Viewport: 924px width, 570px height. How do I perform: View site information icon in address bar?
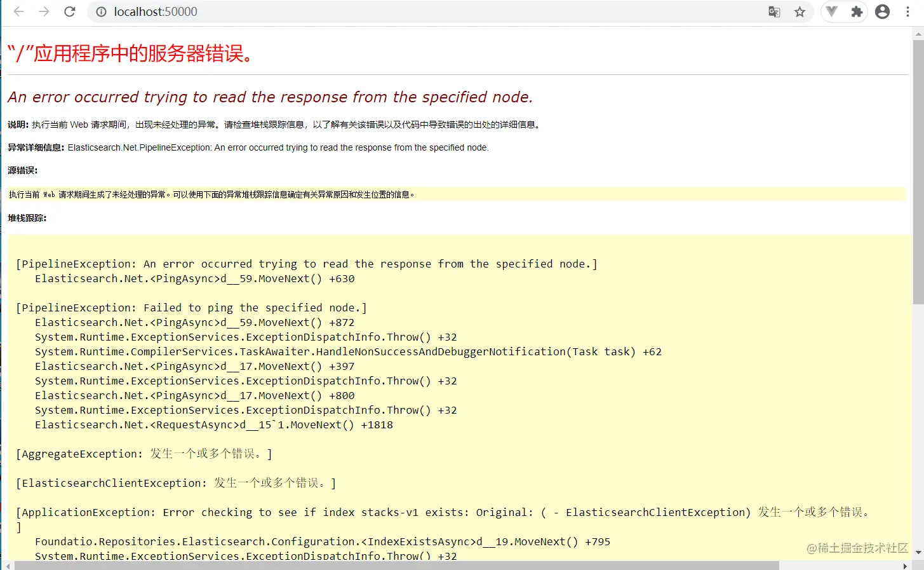[101, 11]
